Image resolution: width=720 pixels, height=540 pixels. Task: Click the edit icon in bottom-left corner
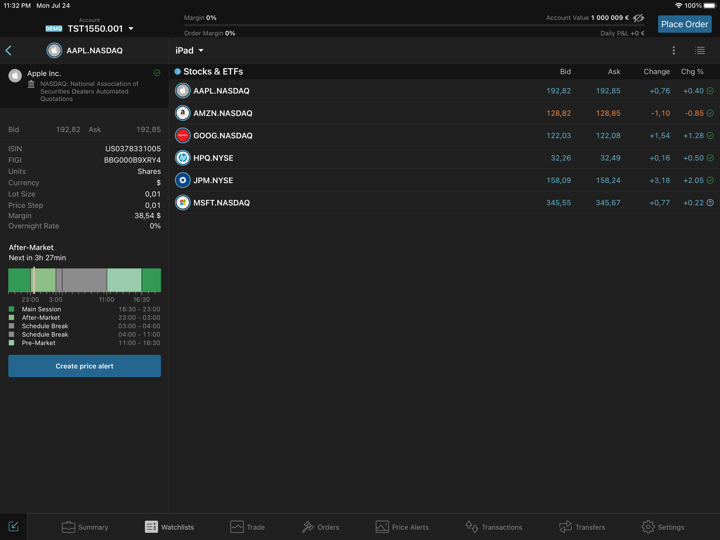click(x=14, y=526)
